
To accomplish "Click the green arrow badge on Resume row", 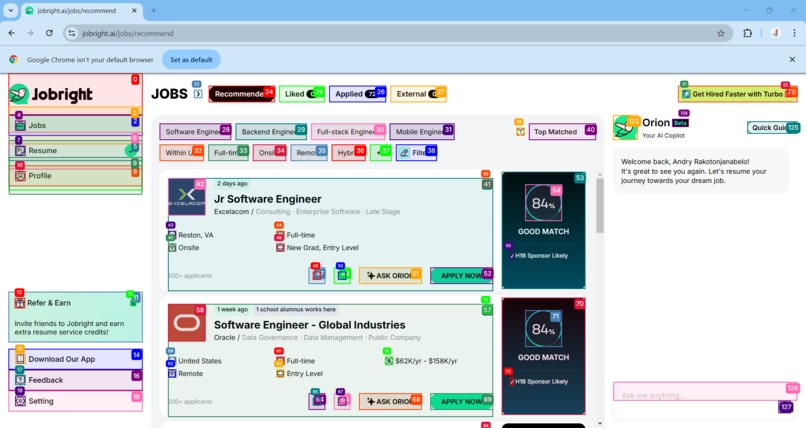I will pyautogui.click(x=132, y=150).
